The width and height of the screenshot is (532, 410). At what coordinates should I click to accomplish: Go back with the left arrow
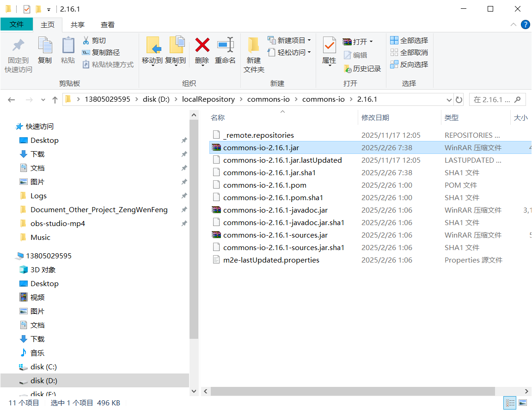point(11,100)
